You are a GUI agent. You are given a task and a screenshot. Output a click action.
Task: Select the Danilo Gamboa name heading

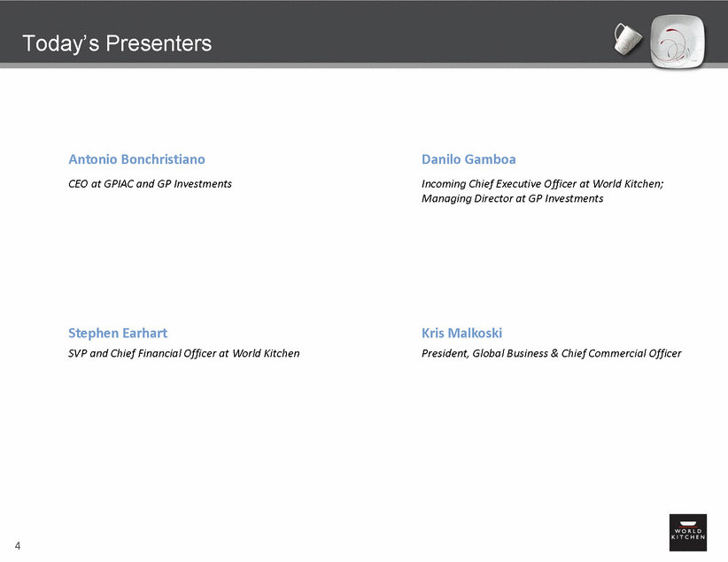pos(469,159)
